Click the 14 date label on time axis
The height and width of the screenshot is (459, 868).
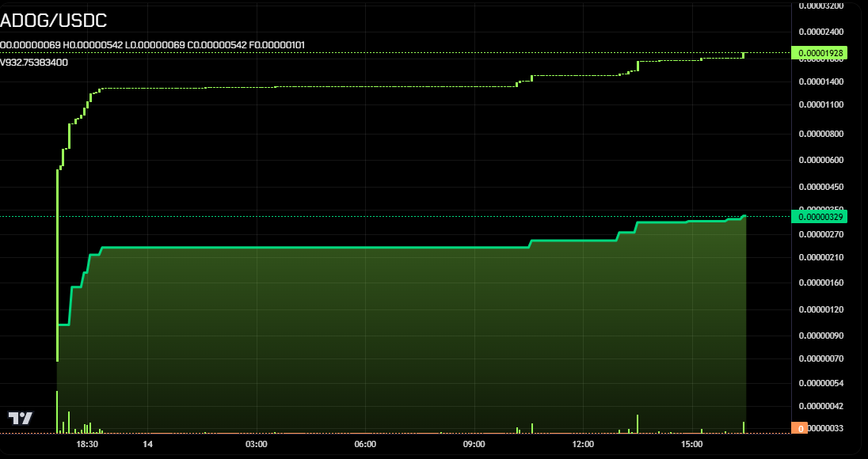pos(147,444)
